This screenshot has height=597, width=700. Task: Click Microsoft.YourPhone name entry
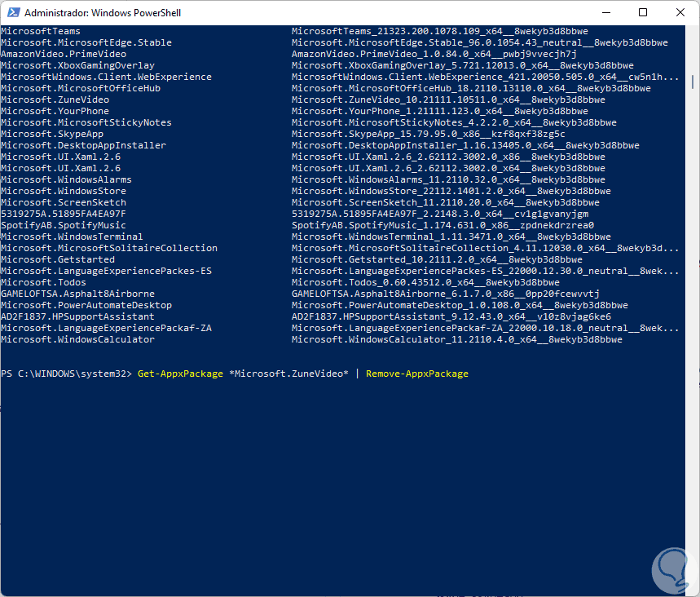pyautogui.click(x=55, y=111)
